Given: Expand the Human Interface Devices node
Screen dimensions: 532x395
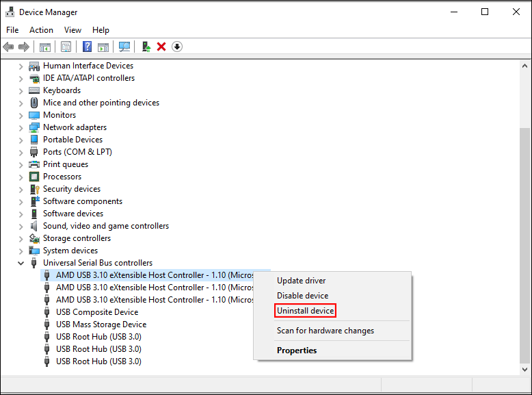Looking at the screenshot, I should (x=21, y=66).
